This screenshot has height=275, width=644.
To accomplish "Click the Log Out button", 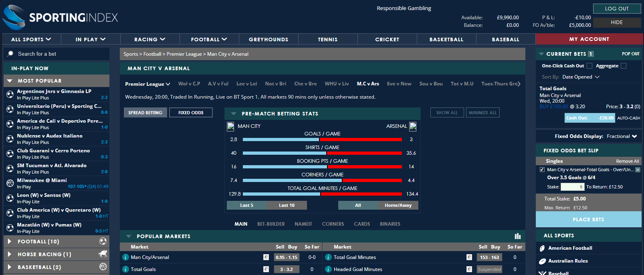I will [617, 8].
